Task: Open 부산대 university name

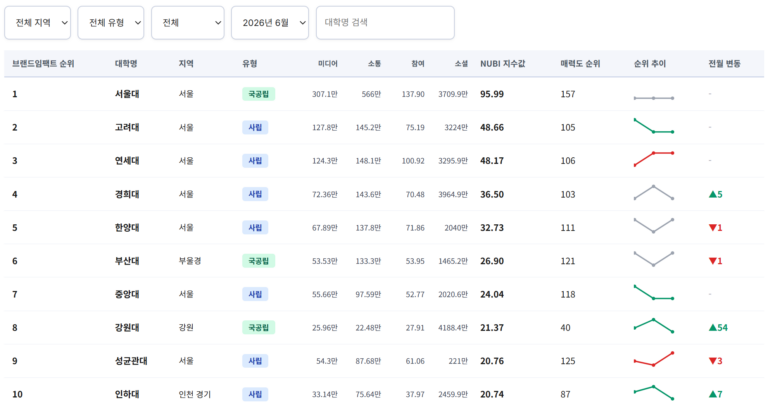Action: click(x=127, y=261)
